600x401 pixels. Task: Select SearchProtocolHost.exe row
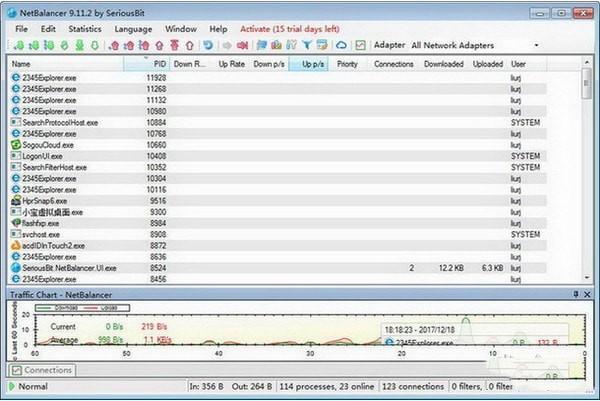pyautogui.click(x=278, y=122)
